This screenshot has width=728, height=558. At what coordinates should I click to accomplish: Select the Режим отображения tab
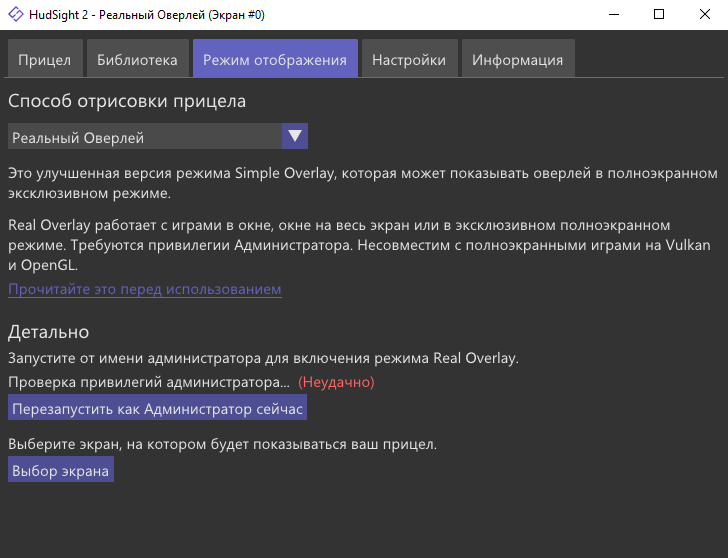click(x=275, y=58)
